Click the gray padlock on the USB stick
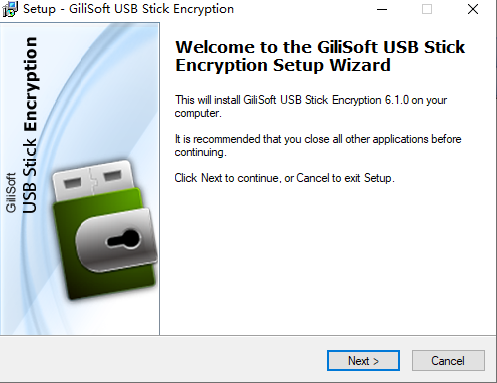Viewport: 497px width, 383px height. click(116, 239)
